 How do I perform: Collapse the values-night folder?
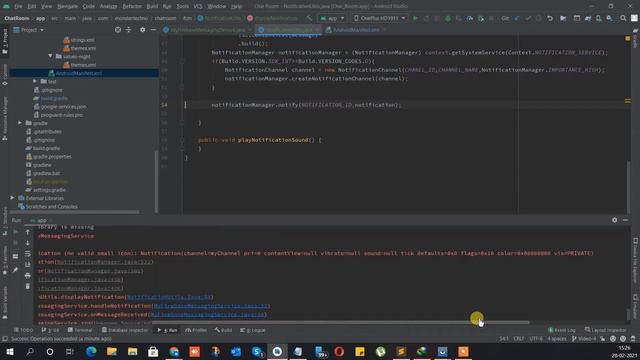coord(50,56)
